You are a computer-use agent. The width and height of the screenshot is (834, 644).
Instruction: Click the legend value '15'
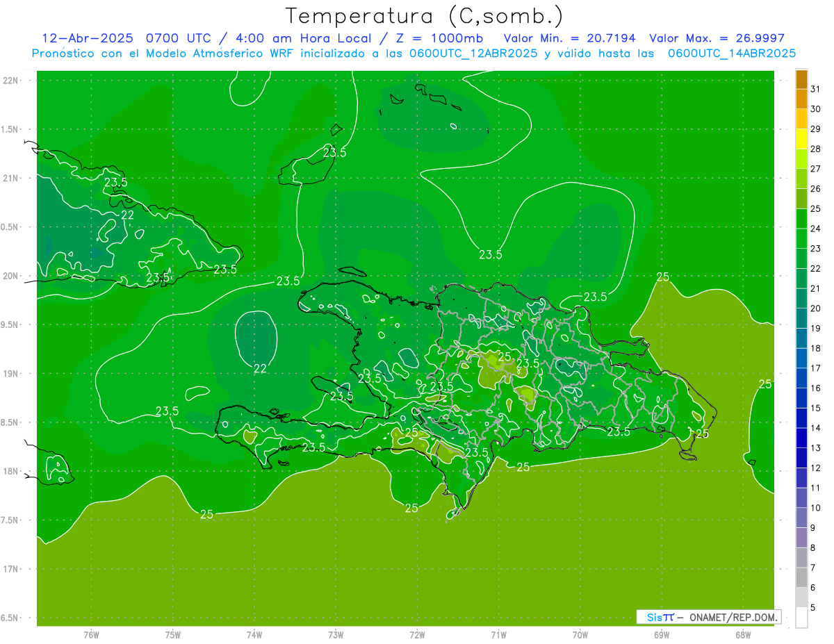click(815, 408)
